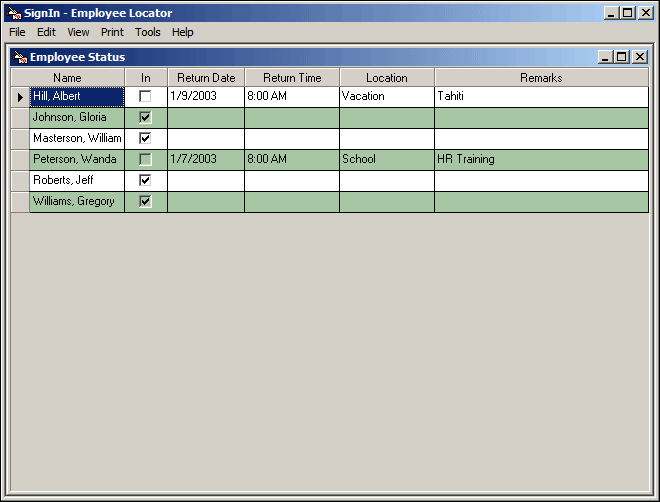Select the Peterson, Wanda name cell

77,160
